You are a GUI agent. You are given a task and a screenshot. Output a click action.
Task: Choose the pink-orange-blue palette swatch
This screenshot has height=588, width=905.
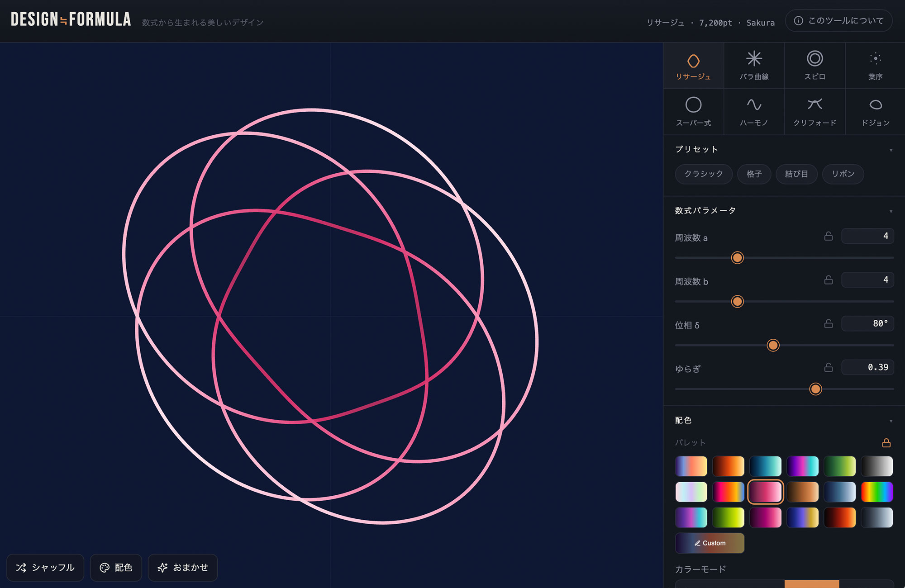[728, 492]
